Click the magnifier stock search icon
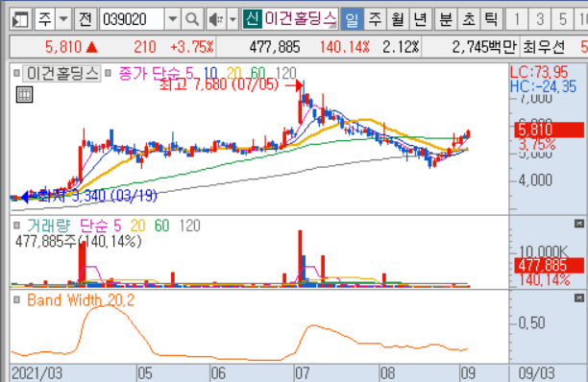 click(x=192, y=19)
